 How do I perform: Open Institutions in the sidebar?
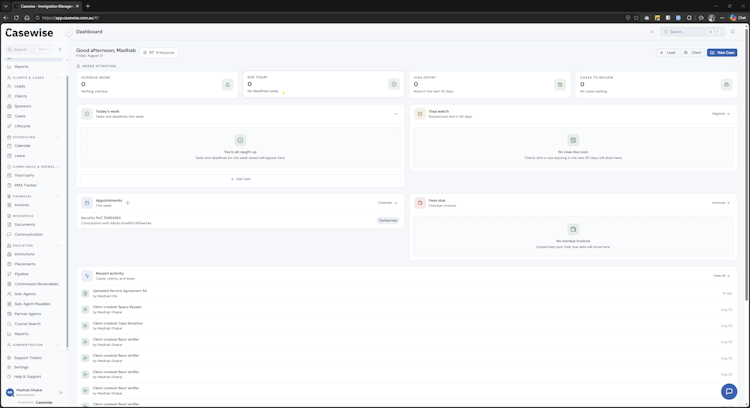click(24, 254)
